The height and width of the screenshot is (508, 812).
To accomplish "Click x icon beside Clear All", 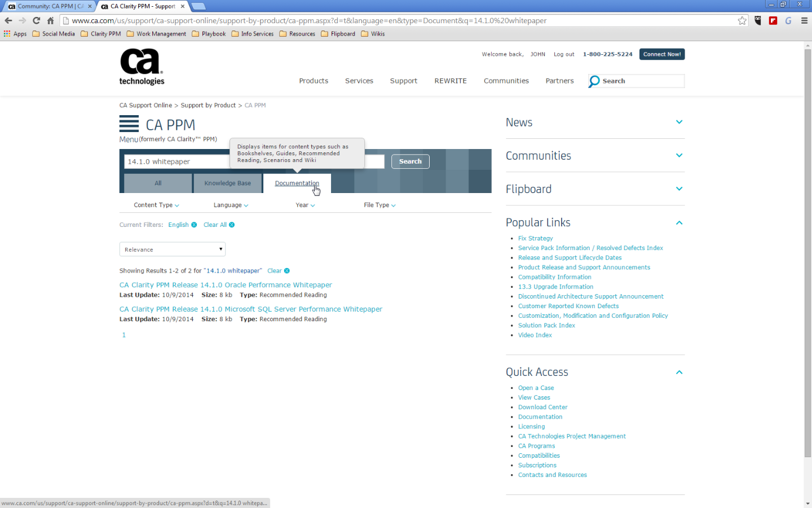I will [x=232, y=225].
